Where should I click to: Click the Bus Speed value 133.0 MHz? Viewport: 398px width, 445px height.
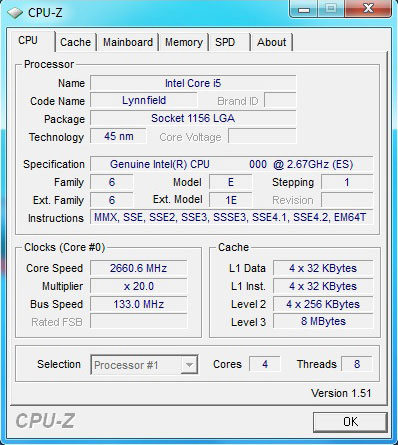pos(139,304)
